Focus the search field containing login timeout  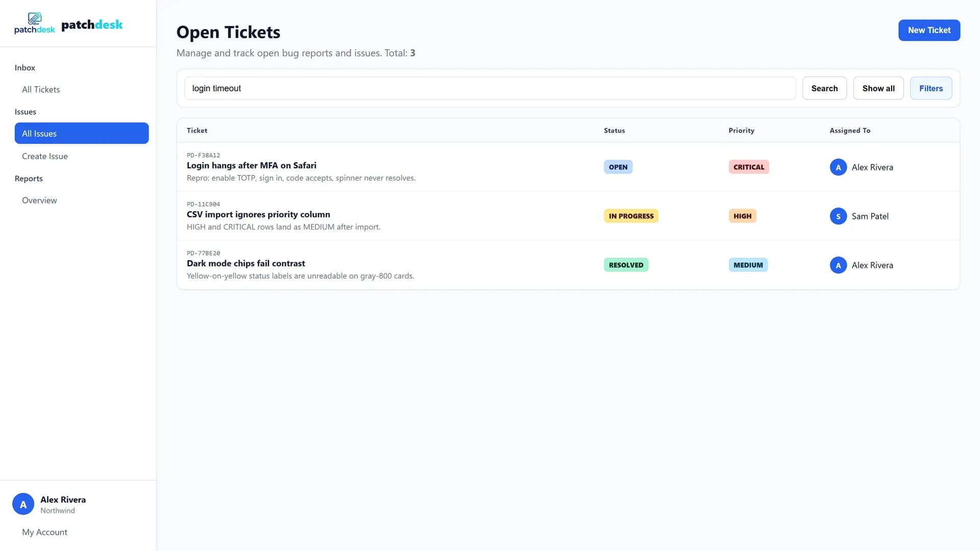coord(490,88)
